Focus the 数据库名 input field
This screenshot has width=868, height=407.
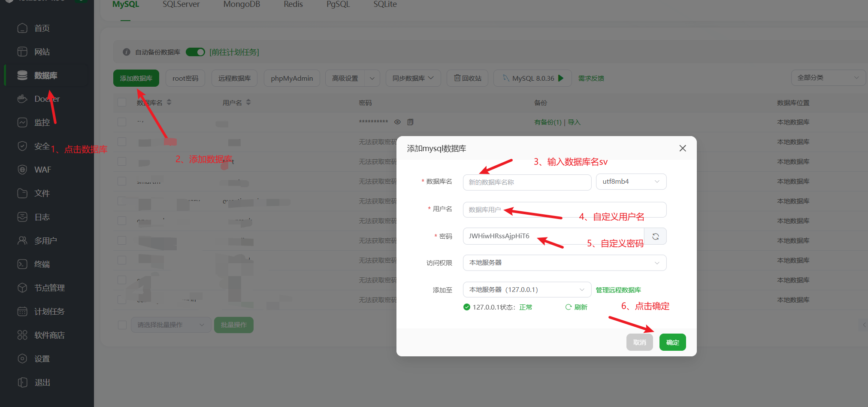(527, 182)
